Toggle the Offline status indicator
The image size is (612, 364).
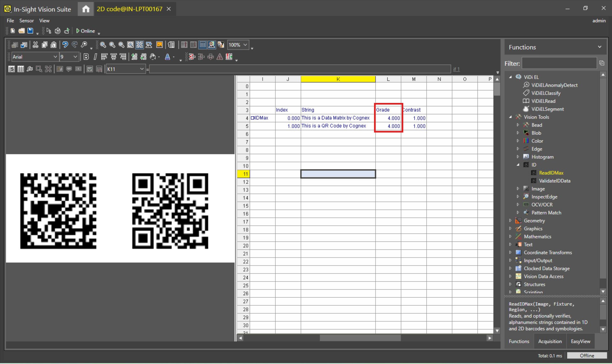tap(587, 355)
